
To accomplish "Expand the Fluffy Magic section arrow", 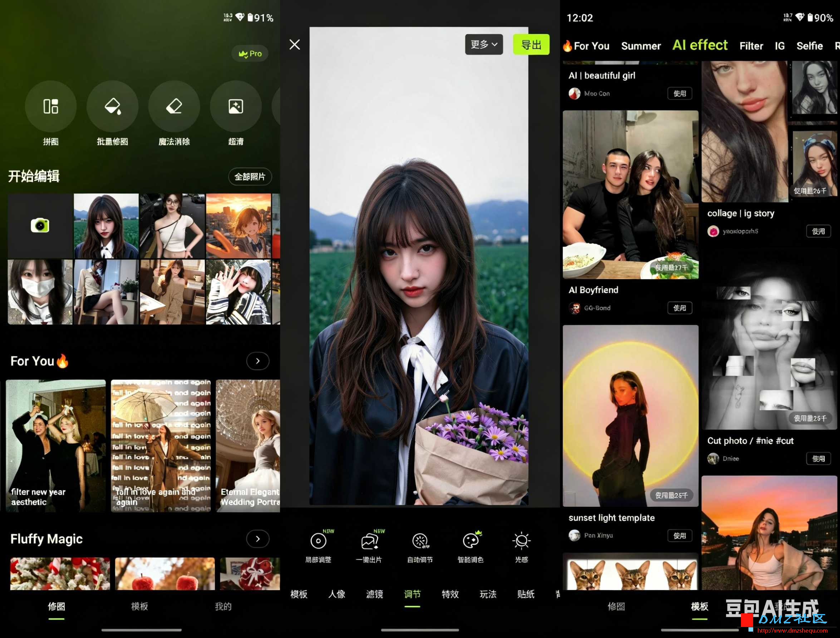I will 257,539.
